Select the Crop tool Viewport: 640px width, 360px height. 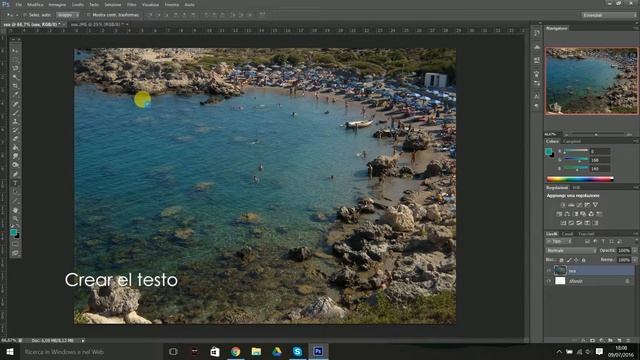(15, 86)
